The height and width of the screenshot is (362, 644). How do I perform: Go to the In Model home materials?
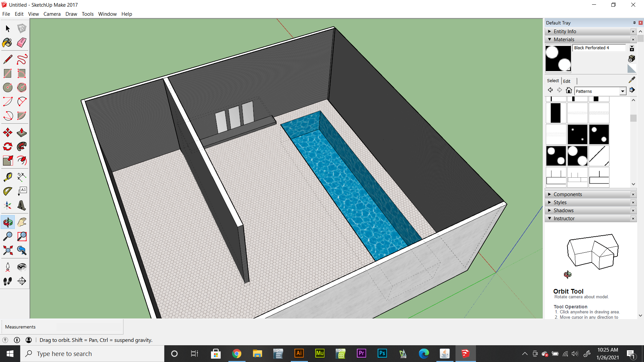(569, 90)
